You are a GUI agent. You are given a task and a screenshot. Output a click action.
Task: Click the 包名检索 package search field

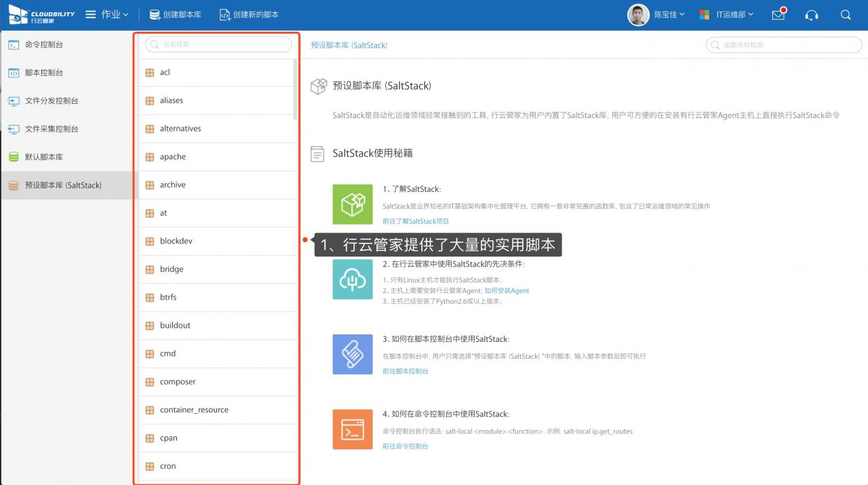pyautogui.click(x=218, y=44)
